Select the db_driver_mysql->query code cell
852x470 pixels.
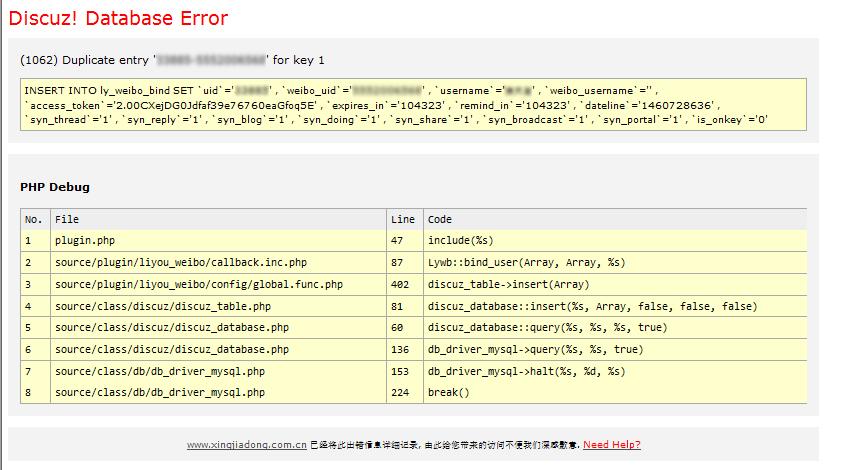(615, 349)
